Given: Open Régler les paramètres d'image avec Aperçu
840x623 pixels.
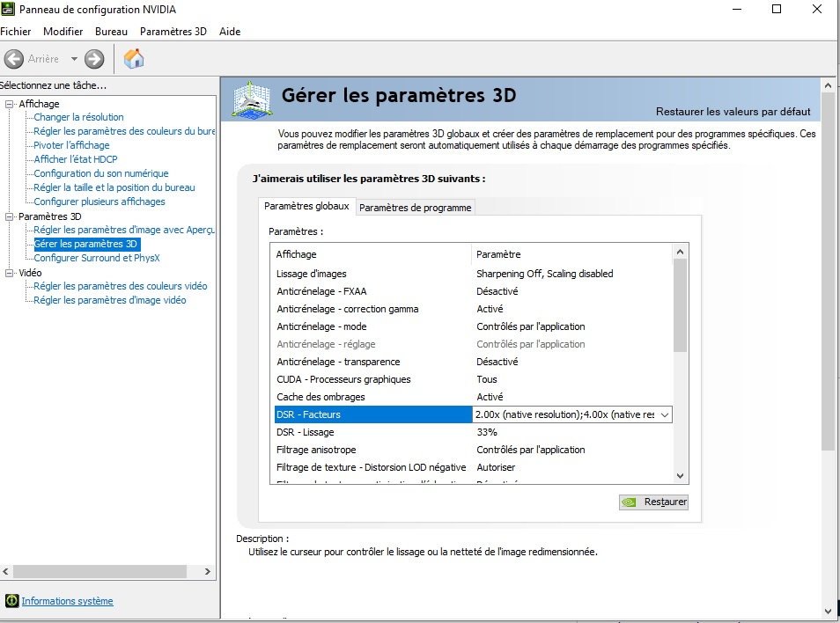Looking at the screenshot, I should tap(124, 230).
